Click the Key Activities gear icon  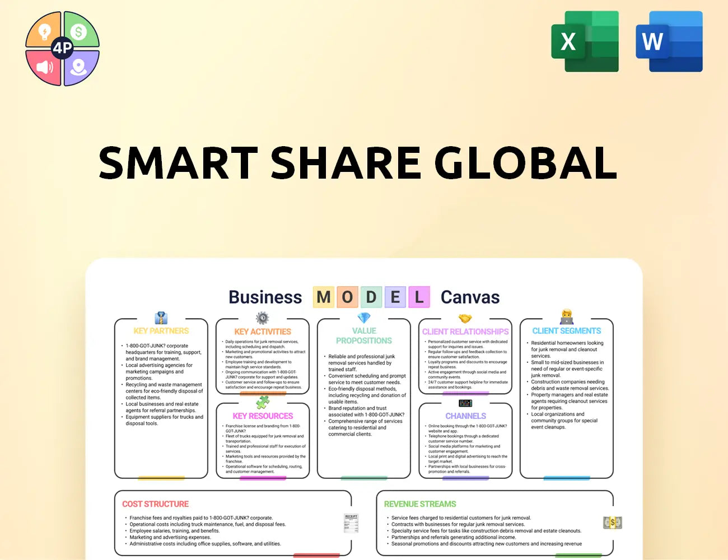coord(262,318)
